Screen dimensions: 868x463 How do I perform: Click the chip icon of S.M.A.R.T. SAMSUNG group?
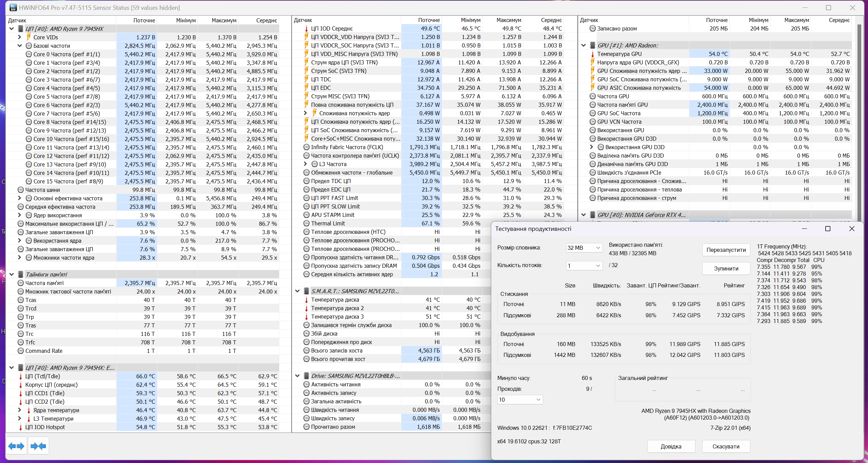pos(306,291)
